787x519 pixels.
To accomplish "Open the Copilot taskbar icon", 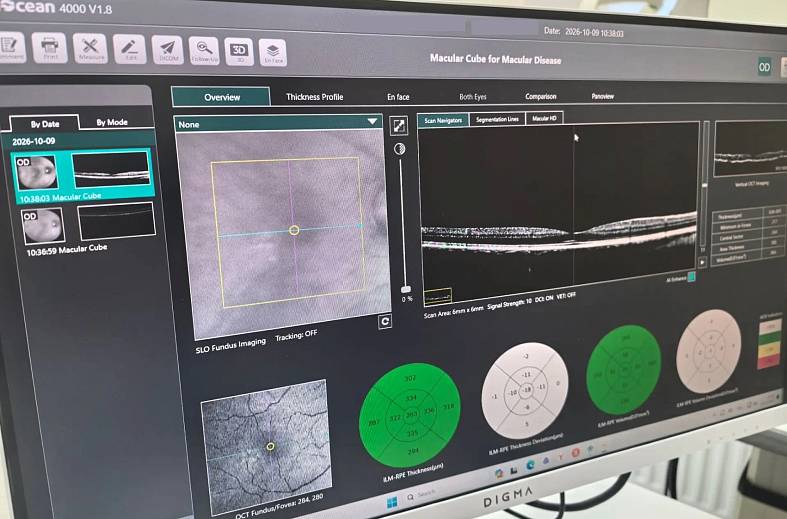I will pyautogui.click(x=498, y=473).
